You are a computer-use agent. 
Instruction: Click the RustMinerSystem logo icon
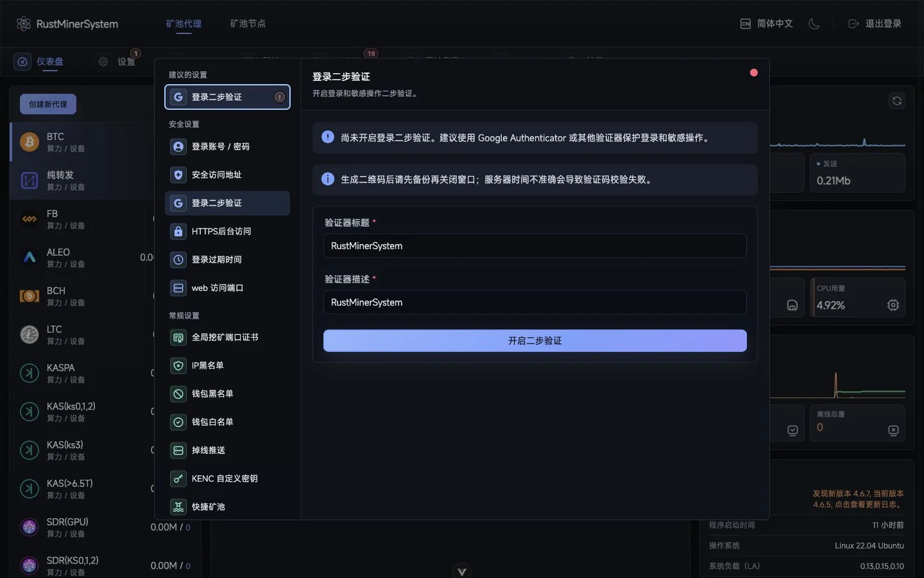pyautogui.click(x=24, y=24)
